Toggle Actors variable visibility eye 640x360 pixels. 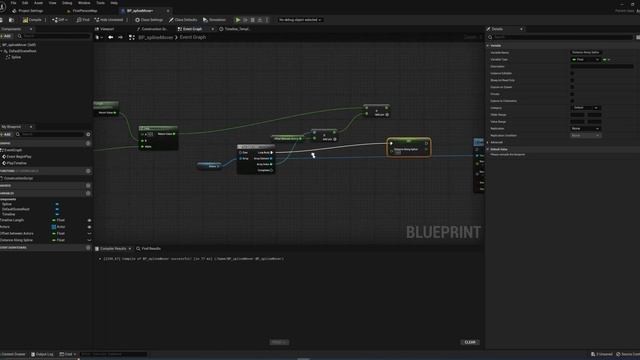click(89, 227)
